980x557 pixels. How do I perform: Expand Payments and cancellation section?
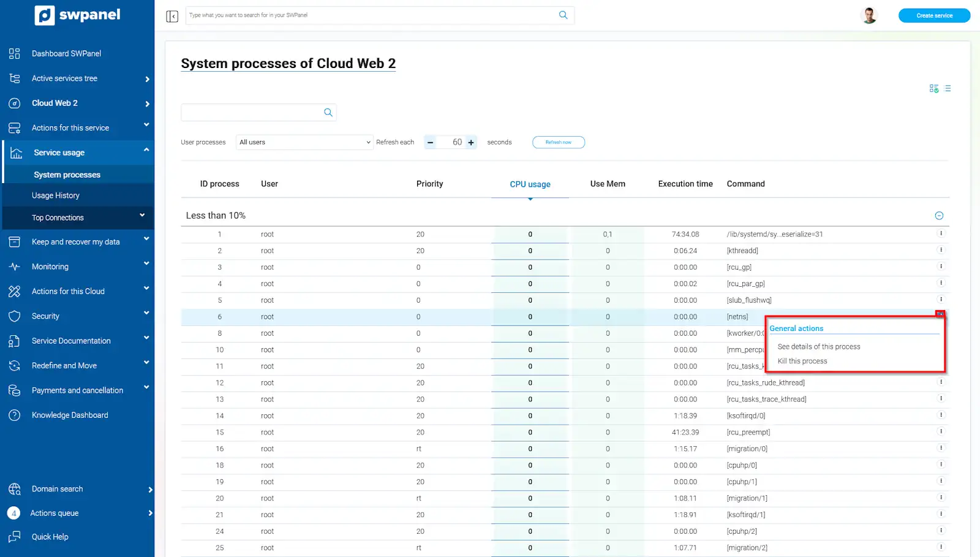point(146,387)
